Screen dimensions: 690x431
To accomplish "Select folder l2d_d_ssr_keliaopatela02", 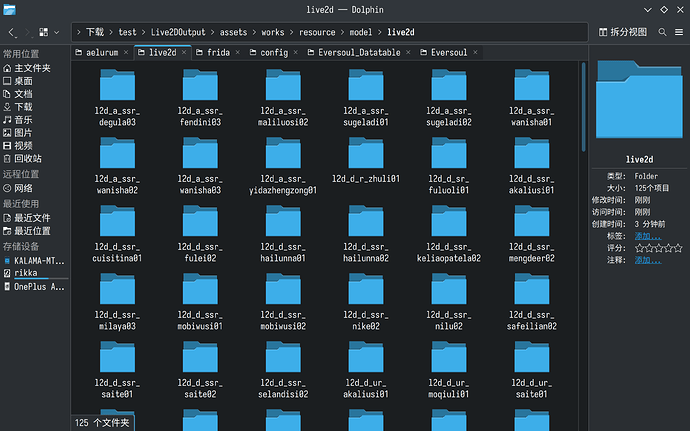I will coord(449,234).
